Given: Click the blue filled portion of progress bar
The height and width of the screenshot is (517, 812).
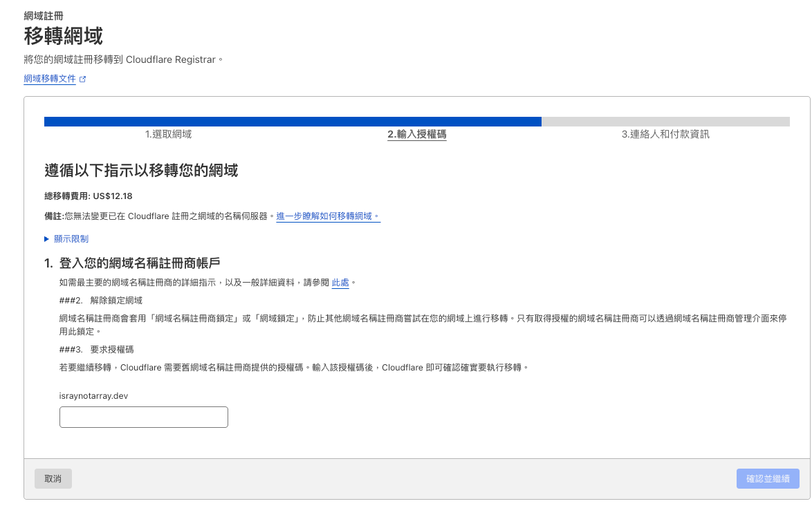Looking at the screenshot, I should (293, 122).
